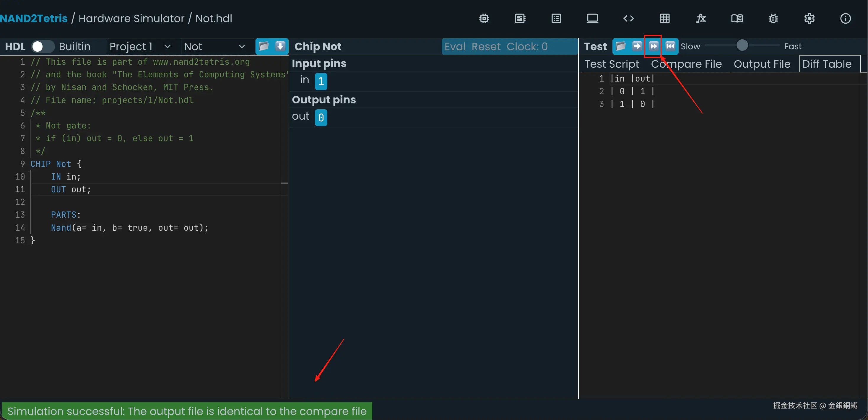
Task: Run the test script with fast-forward button
Action: 653,46
